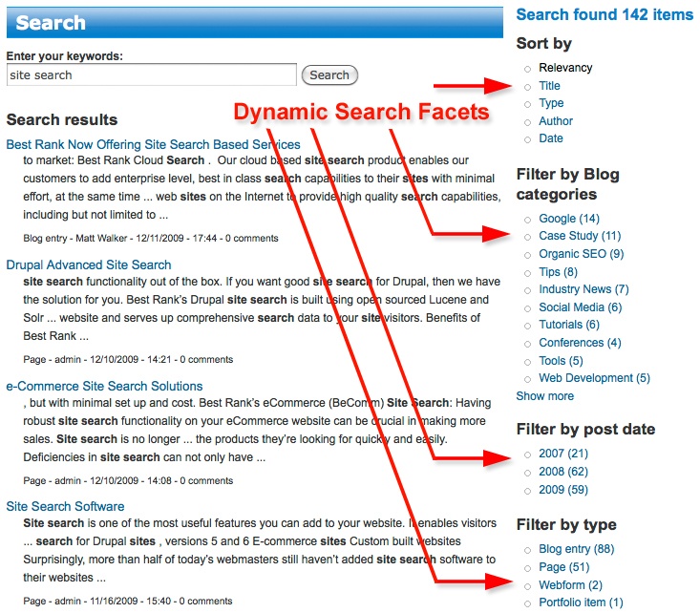Filter by Google (14) category link
Viewport: 700px width, 613px height.
(569, 219)
